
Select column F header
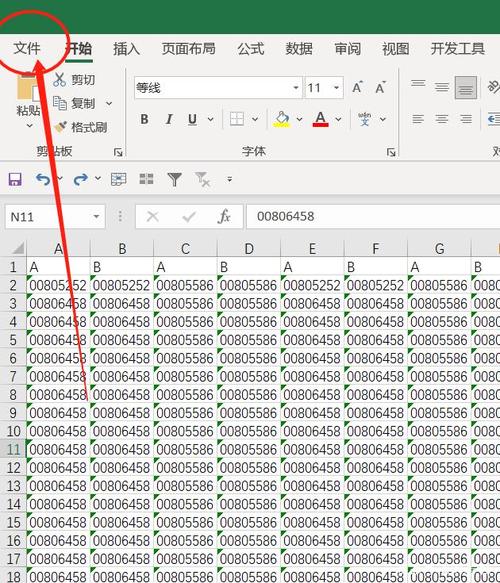click(376, 248)
